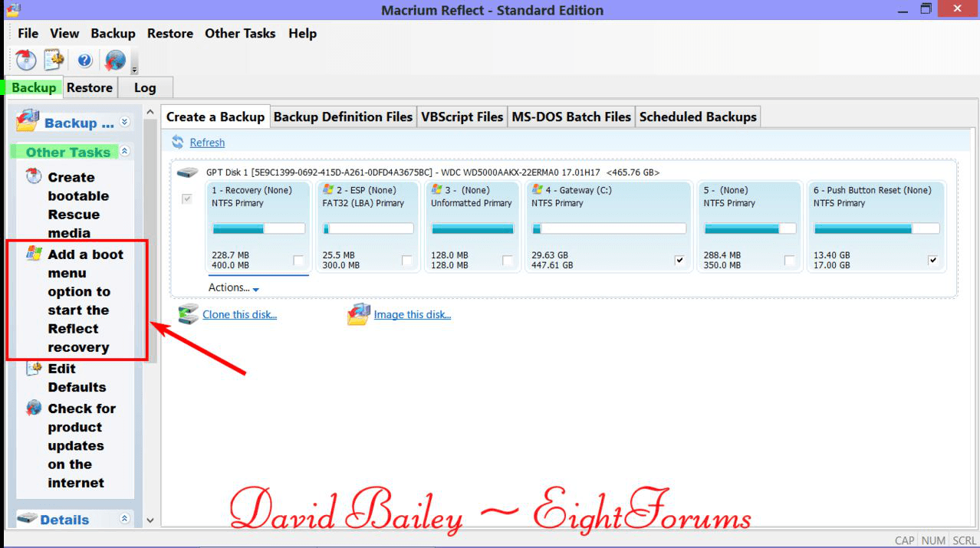This screenshot has height=548, width=980.
Task: Click the "Unformatted Primary" label
Action: coord(471,203)
